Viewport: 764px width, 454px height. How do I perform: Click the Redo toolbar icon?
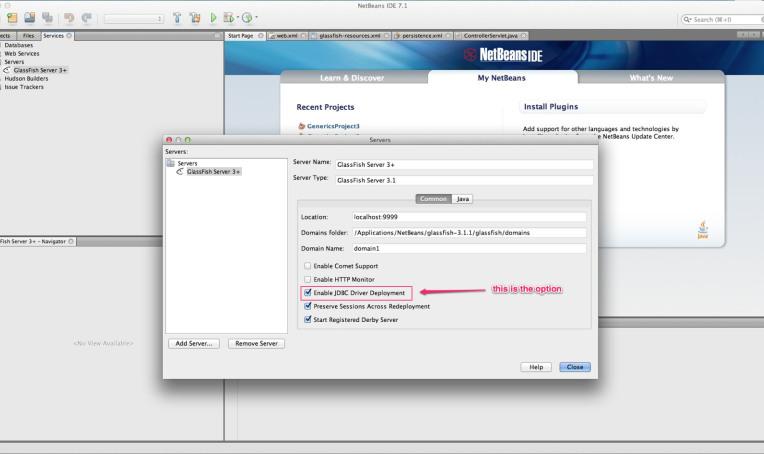point(87,18)
